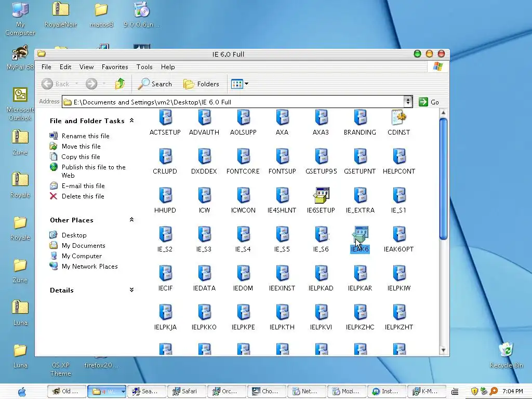Expand the Details section

coord(131,290)
